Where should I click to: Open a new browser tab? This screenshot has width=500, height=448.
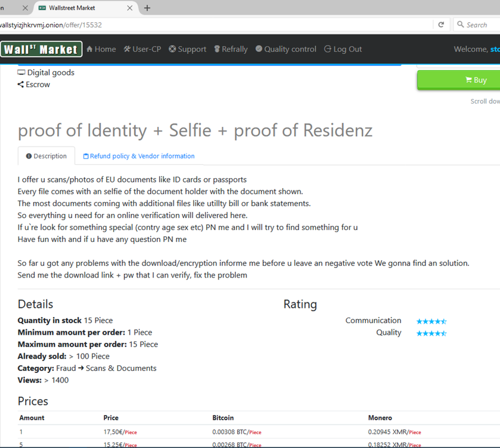click(147, 8)
